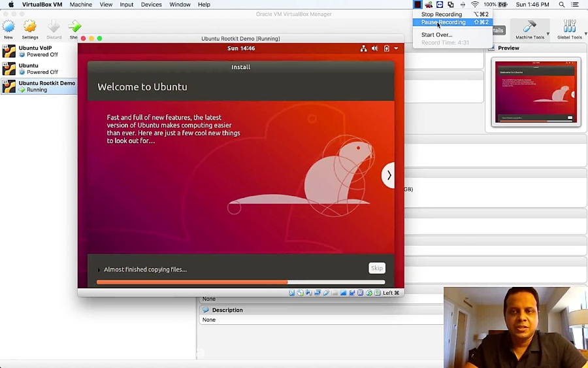This screenshot has width=588, height=368.
Task: Open Spotlight search magnifier icon
Action: 561,5
